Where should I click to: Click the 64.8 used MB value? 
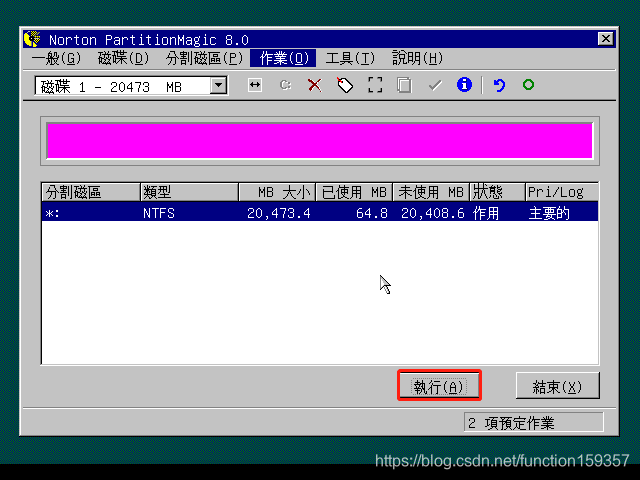tap(372, 213)
